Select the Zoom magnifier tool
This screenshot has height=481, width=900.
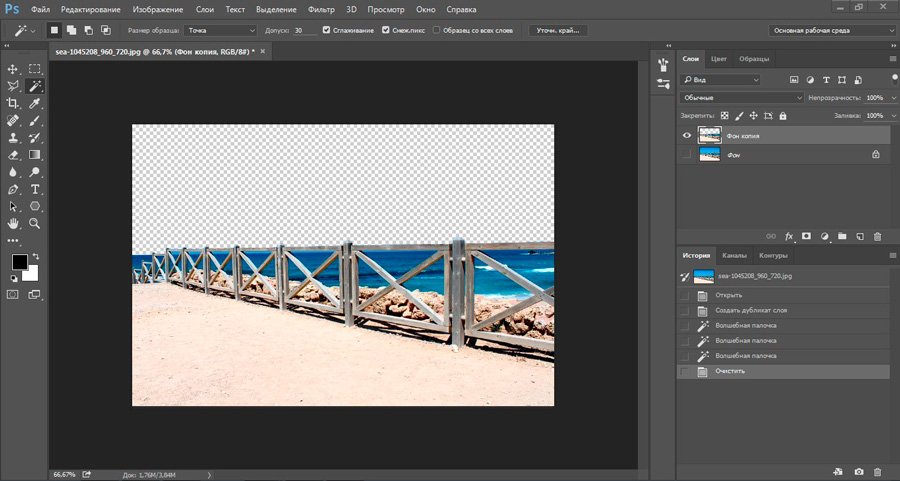[x=35, y=223]
